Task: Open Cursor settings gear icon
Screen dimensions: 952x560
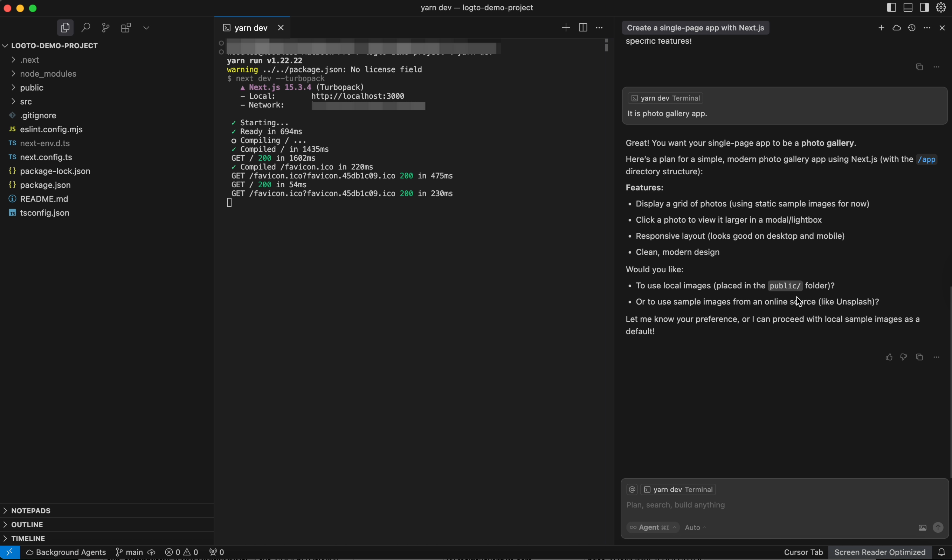Action: (x=941, y=8)
